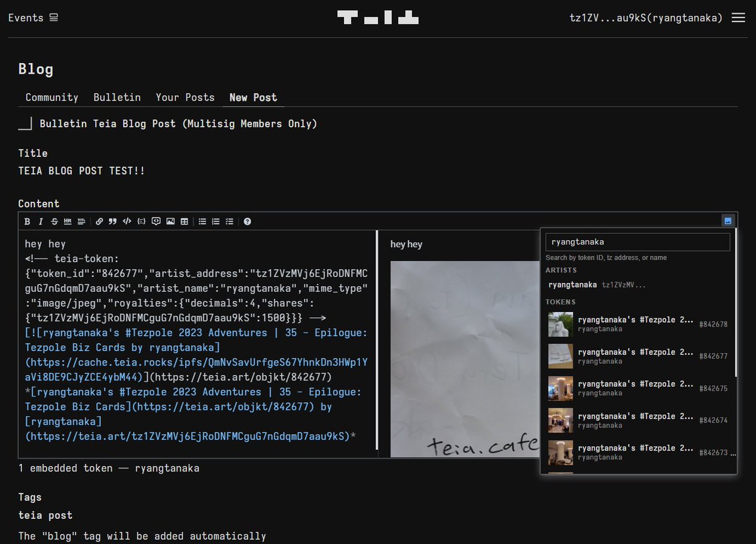Screen dimensions: 756x544
Task: Insert a title heading in the editor
Action: [81, 221]
